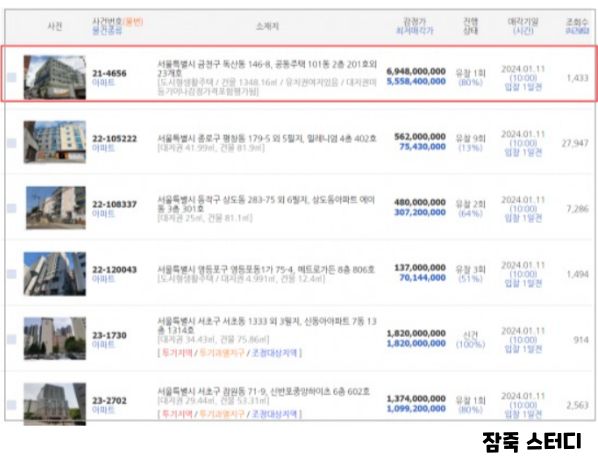
Task: Open the 종로구 평창동 179-5 address
Action: pos(267,138)
